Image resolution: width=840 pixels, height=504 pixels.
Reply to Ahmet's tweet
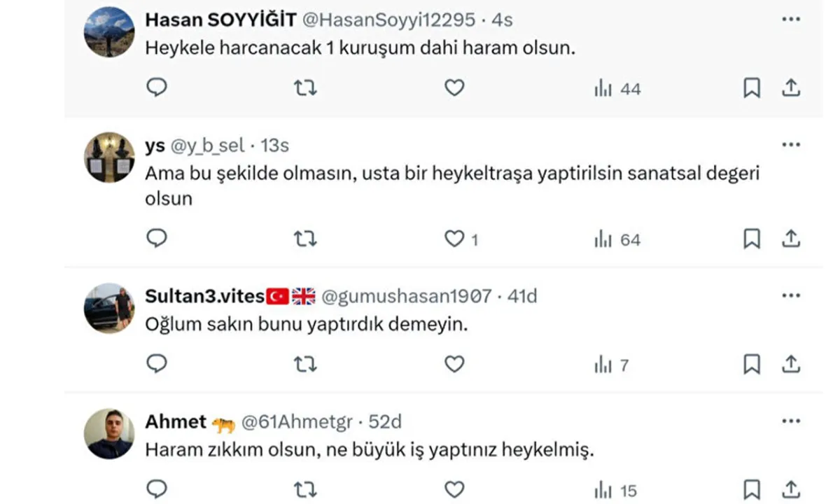157,489
